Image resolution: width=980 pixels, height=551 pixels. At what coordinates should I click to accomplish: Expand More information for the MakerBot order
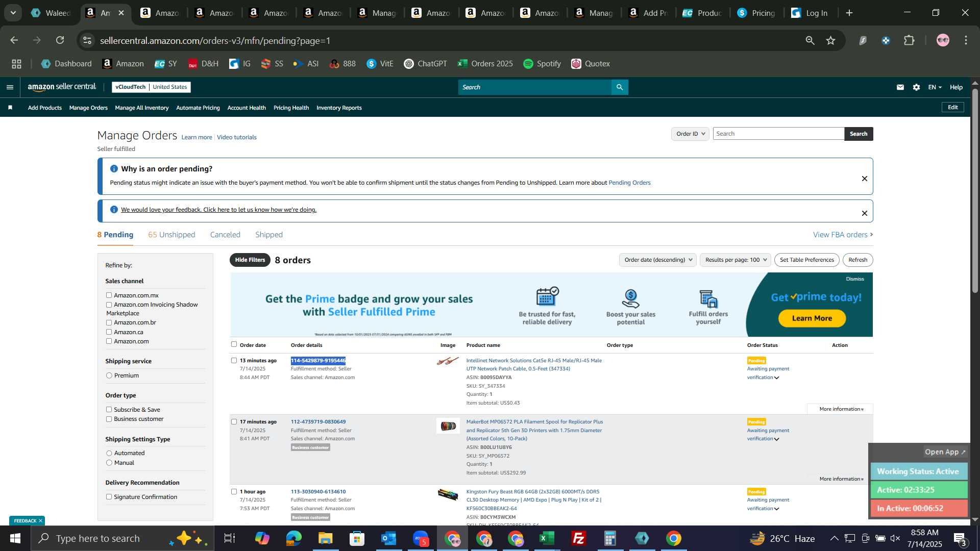841,479
